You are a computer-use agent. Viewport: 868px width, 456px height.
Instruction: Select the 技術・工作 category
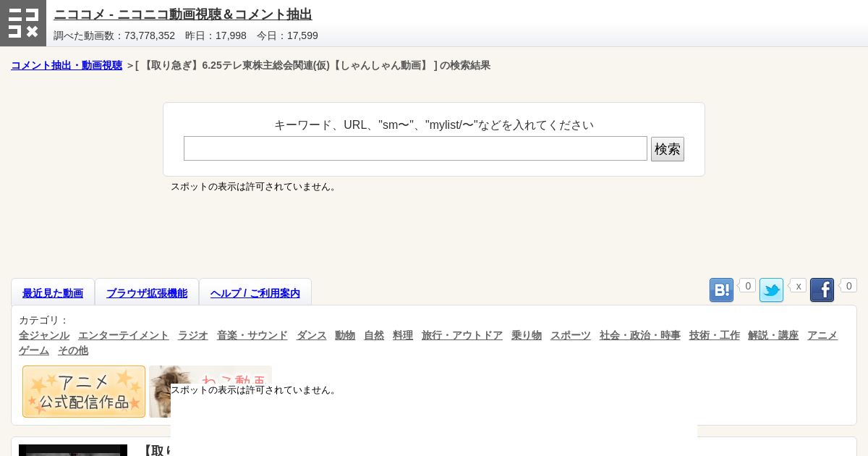[715, 335]
